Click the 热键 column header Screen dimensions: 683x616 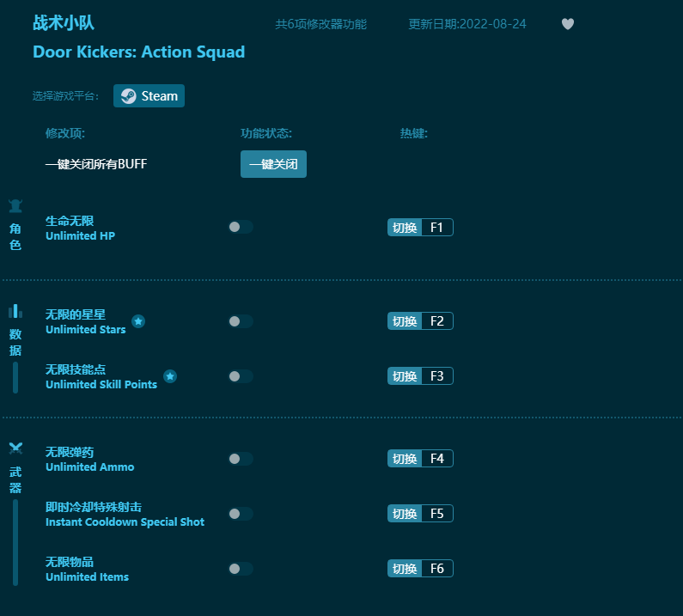tap(414, 133)
